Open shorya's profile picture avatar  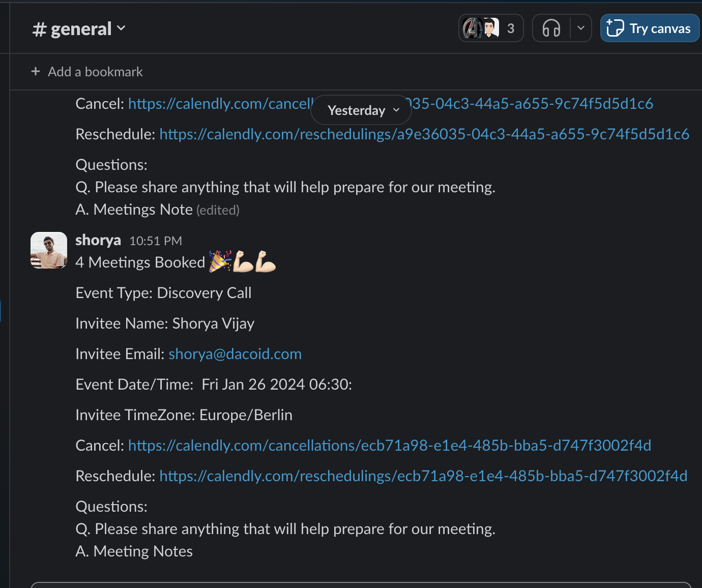[49, 250]
